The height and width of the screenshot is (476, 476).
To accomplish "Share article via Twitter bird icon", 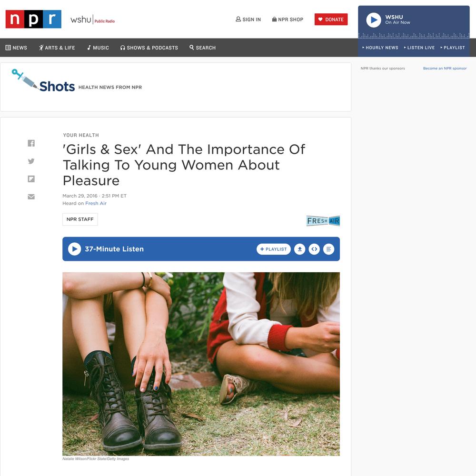I will click(x=31, y=161).
